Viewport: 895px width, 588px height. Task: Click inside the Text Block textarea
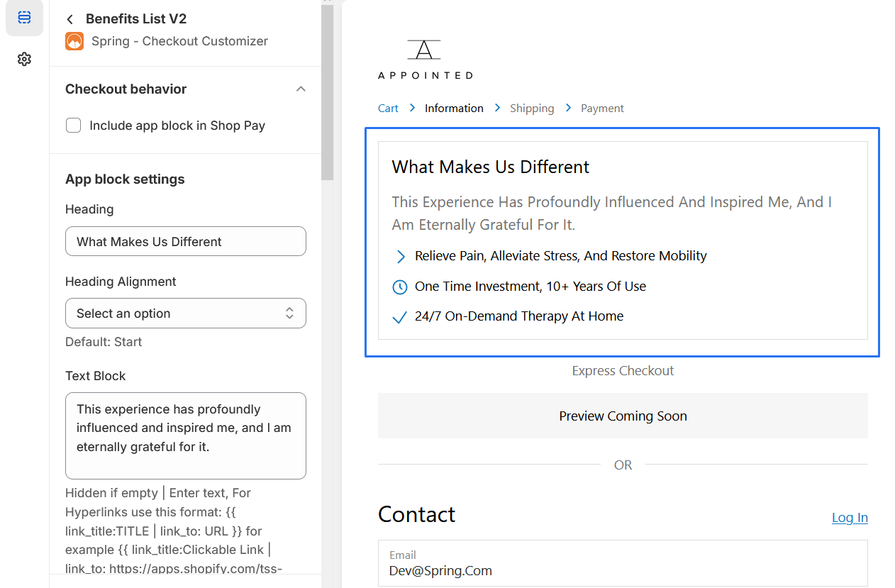(186, 436)
